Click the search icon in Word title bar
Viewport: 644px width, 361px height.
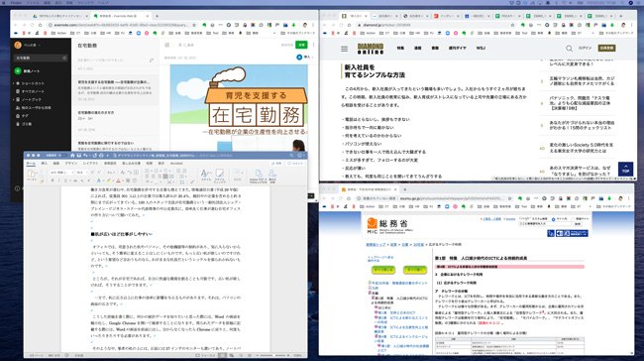coord(291,156)
